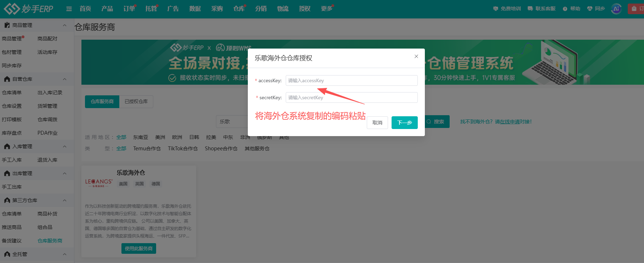Open the 仓库 top menu
The height and width of the screenshot is (263, 644).
coord(239,9)
